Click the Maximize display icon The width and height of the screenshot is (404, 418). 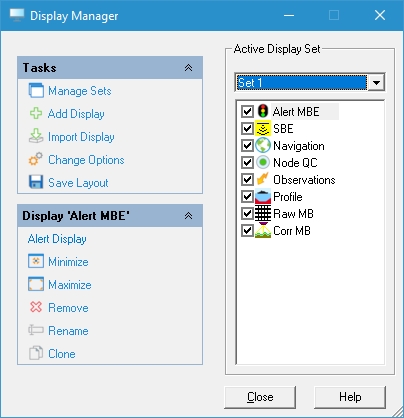[x=36, y=284]
